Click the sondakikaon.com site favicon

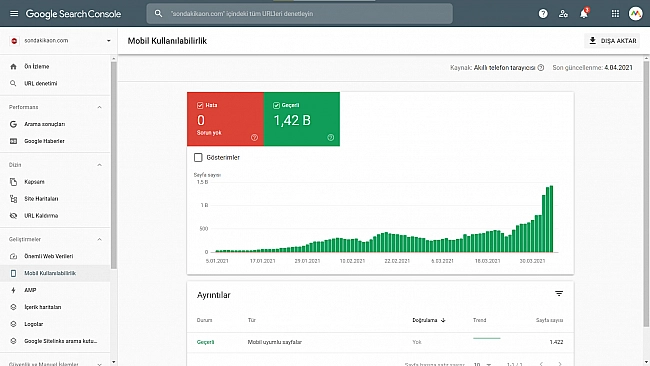click(x=14, y=41)
